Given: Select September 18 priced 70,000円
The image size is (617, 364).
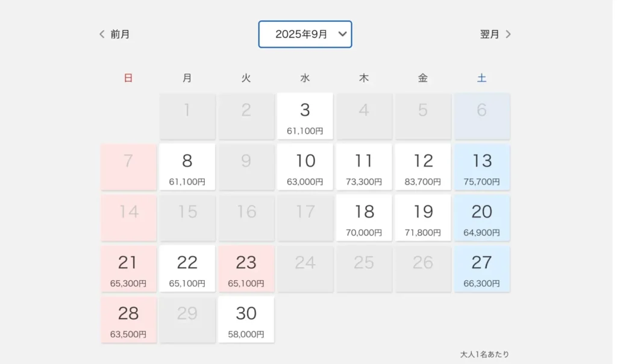Looking at the screenshot, I should click(364, 218).
